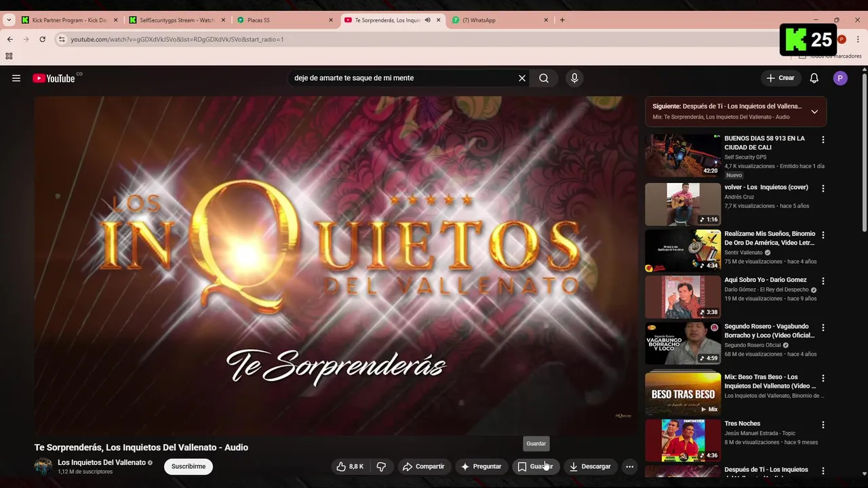Open options menu for Segundo Rosero Vagabundo
Viewport: 868px width, 488px height.
click(823, 328)
